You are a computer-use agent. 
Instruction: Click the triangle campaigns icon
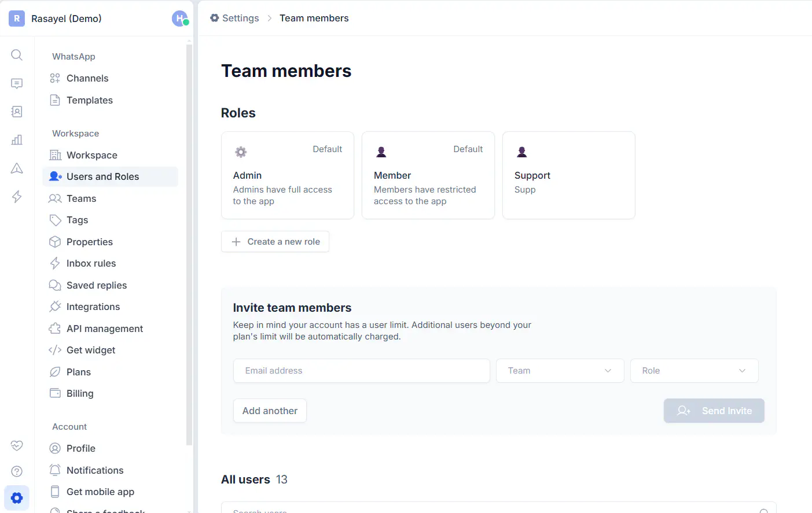pyautogui.click(x=17, y=168)
